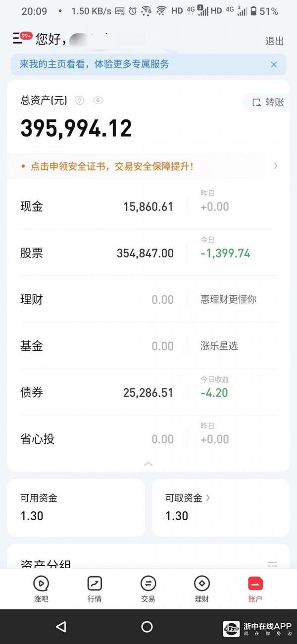297x644 pixels.
Task: Close the blue homepage banner
Action: click(274, 64)
